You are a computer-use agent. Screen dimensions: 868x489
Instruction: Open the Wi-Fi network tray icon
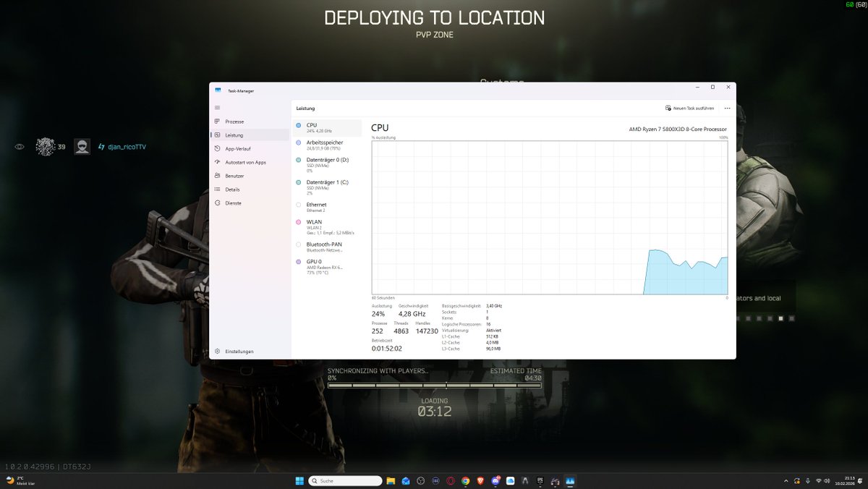click(819, 481)
